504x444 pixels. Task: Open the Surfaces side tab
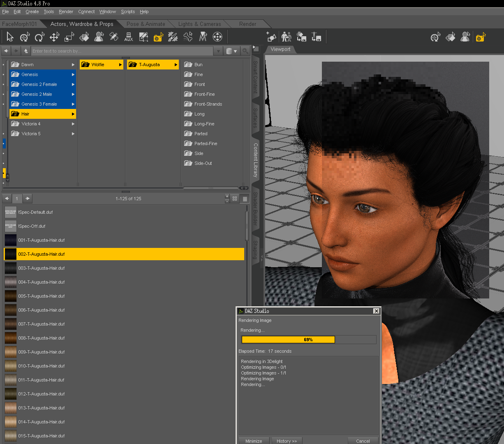tap(255, 118)
